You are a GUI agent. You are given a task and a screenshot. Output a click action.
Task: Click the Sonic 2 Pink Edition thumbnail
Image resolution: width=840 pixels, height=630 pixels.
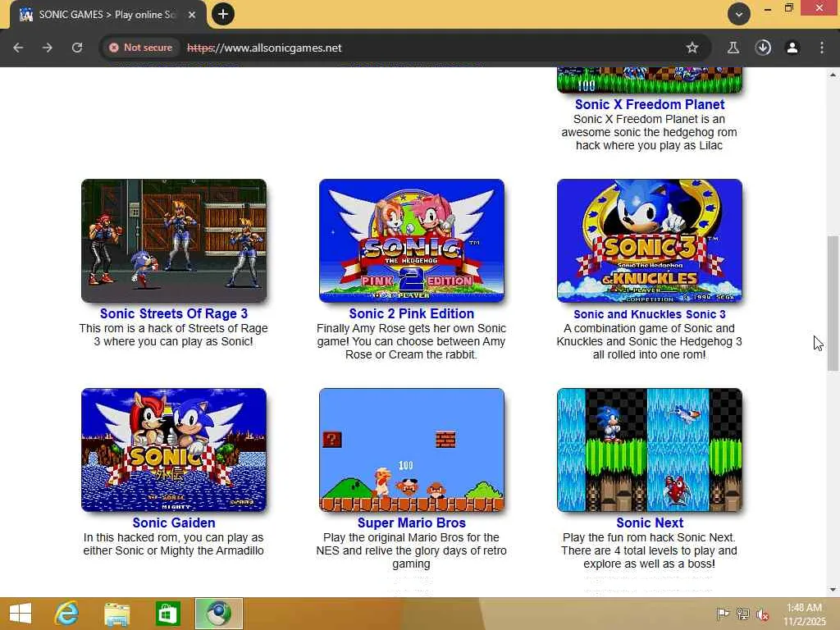click(412, 240)
